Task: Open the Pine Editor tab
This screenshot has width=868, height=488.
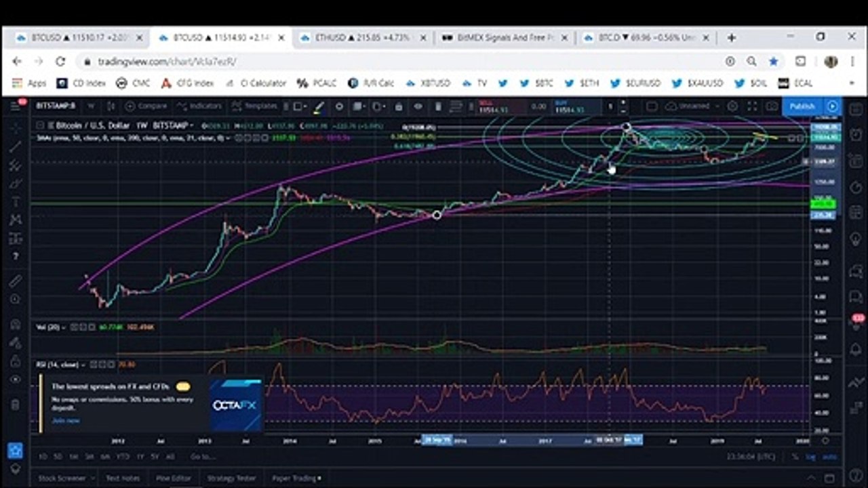Action: click(174, 478)
